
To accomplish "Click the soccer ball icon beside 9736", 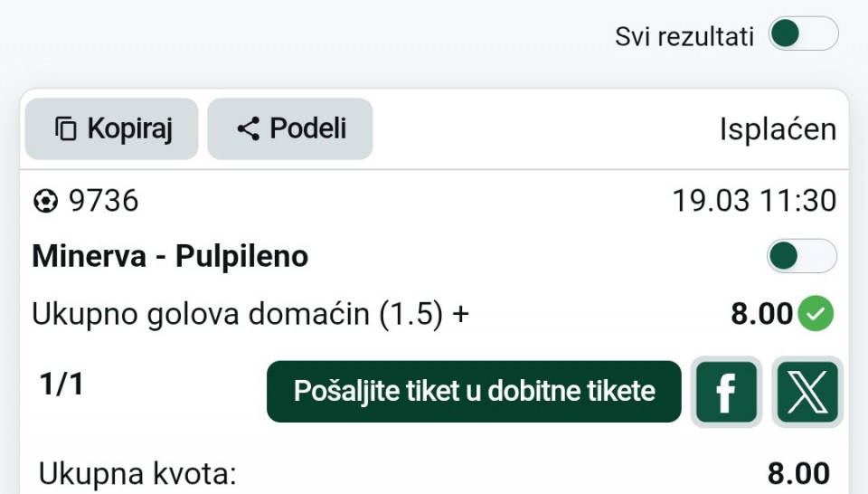I will [44, 201].
